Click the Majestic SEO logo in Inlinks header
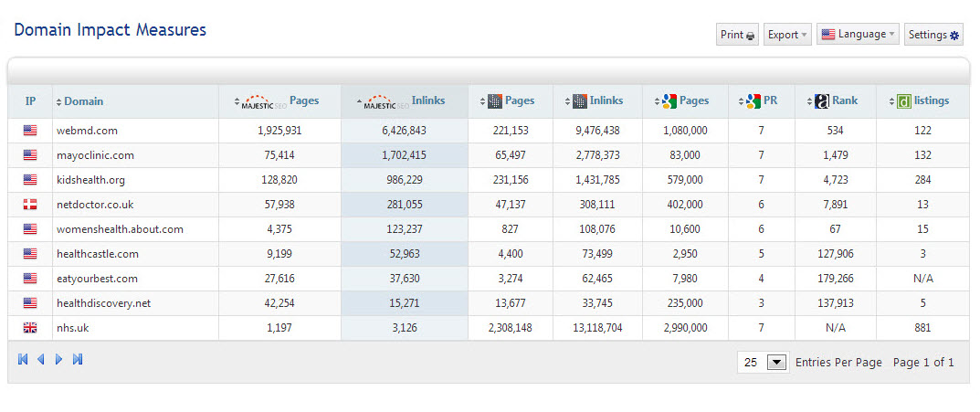Image resolution: width=980 pixels, height=412 pixels. 386,102
